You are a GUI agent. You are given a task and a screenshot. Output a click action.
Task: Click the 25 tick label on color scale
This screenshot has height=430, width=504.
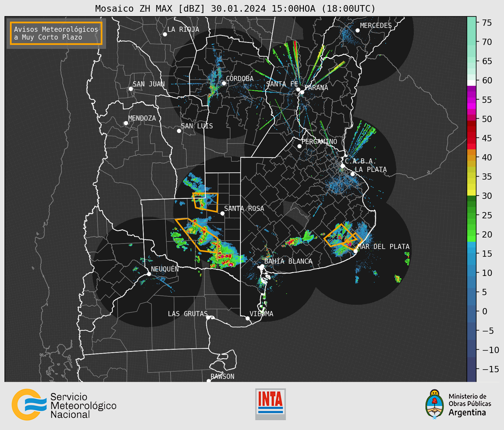tap(487, 215)
